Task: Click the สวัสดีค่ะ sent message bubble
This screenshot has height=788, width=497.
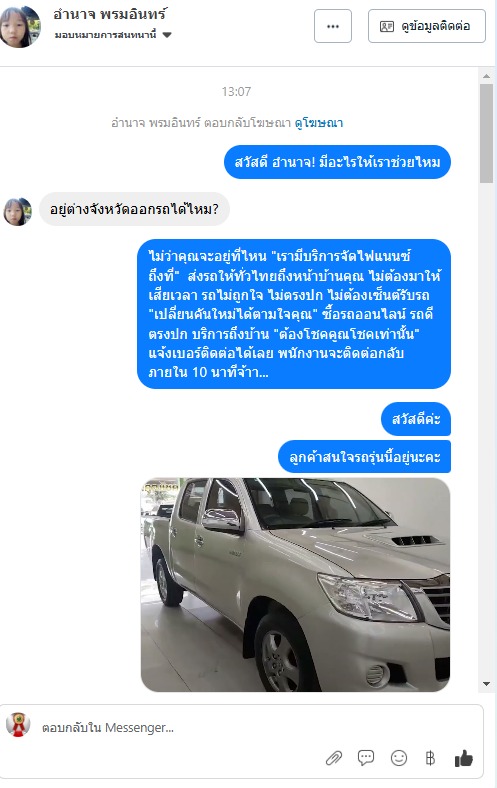Action: click(x=416, y=419)
